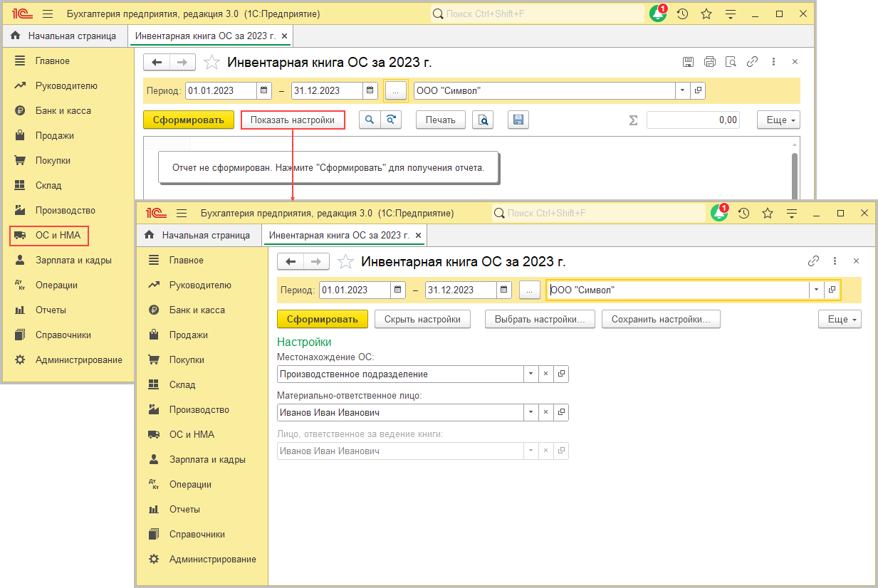Click Выбрать настройки button

click(540, 319)
